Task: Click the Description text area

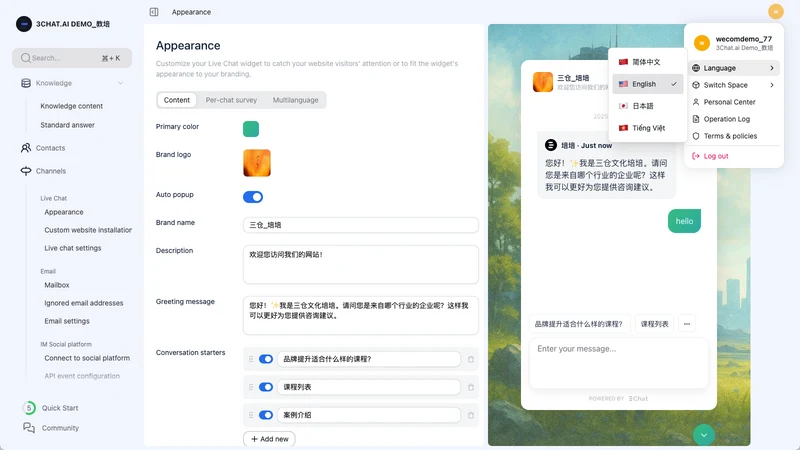Action: point(361,265)
